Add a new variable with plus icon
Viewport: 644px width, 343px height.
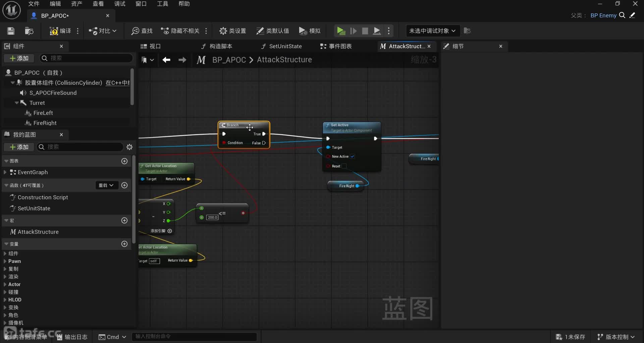(124, 244)
